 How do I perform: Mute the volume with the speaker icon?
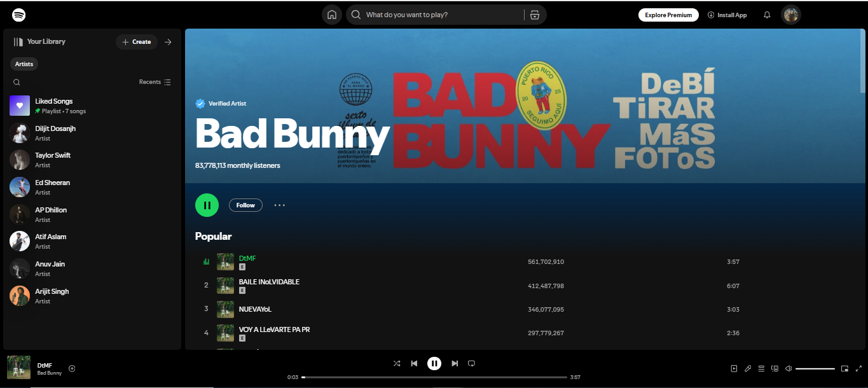coord(788,368)
